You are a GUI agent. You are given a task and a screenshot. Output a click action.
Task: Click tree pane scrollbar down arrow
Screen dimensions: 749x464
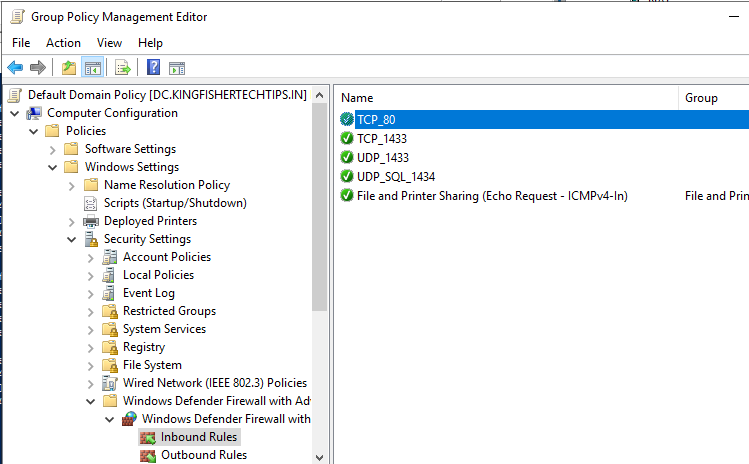pos(320,457)
